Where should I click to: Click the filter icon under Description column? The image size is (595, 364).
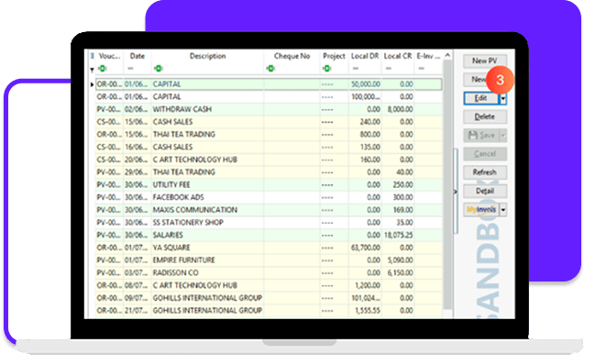click(x=159, y=69)
